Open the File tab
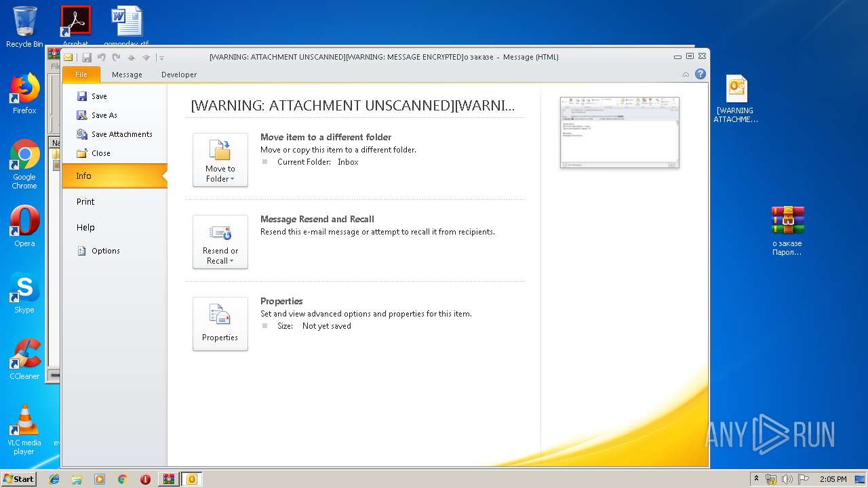868x488 pixels. click(81, 75)
